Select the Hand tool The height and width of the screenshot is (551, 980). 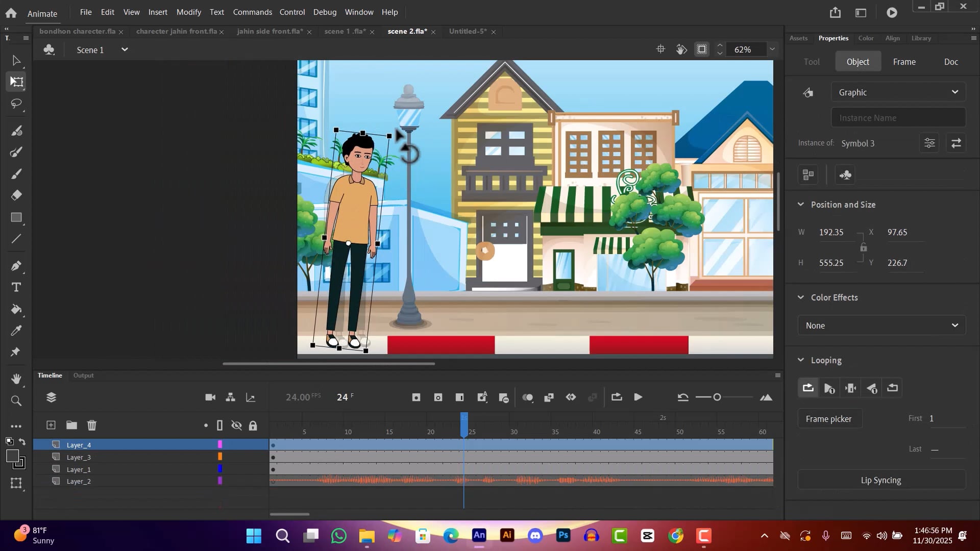(x=16, y=379)
